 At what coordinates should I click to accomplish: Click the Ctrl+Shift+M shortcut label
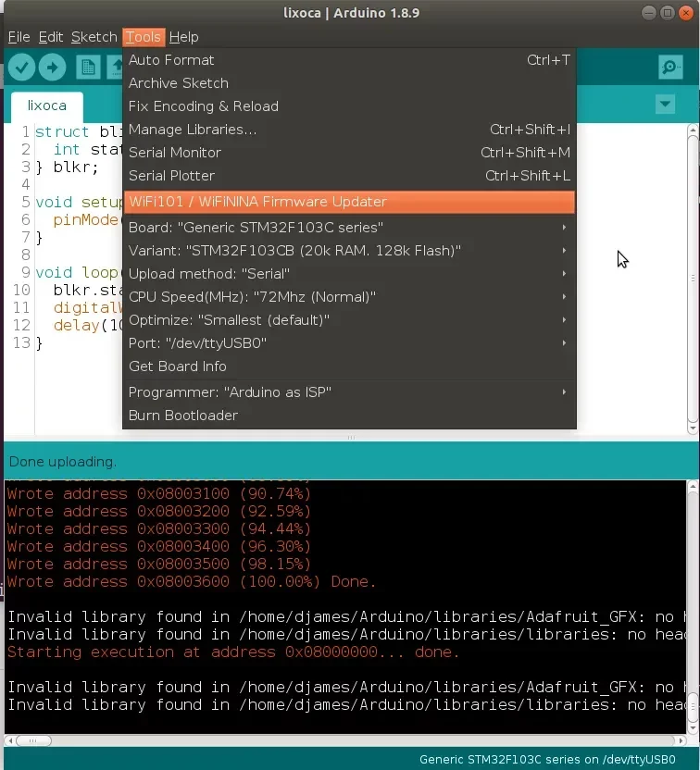pos(525,153)
